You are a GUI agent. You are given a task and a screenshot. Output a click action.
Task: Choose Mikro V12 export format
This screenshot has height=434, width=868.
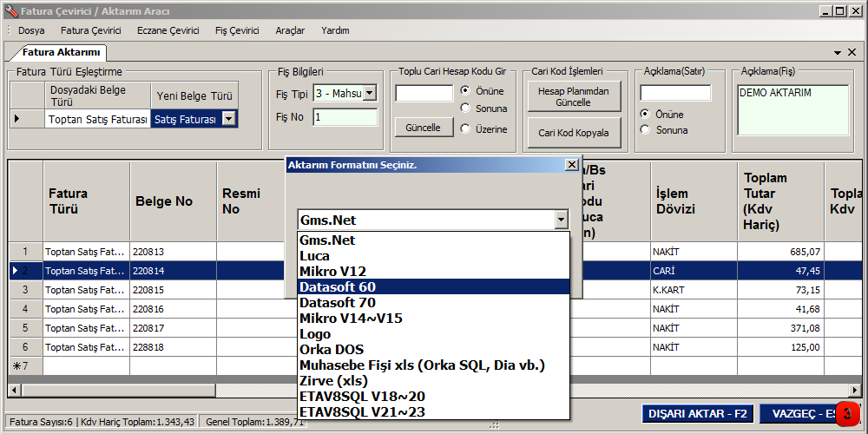point(433,271)
